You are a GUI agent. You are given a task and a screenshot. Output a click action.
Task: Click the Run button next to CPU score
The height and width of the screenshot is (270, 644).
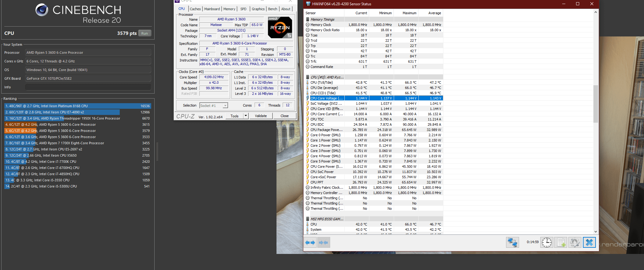(x=145, y=33)
